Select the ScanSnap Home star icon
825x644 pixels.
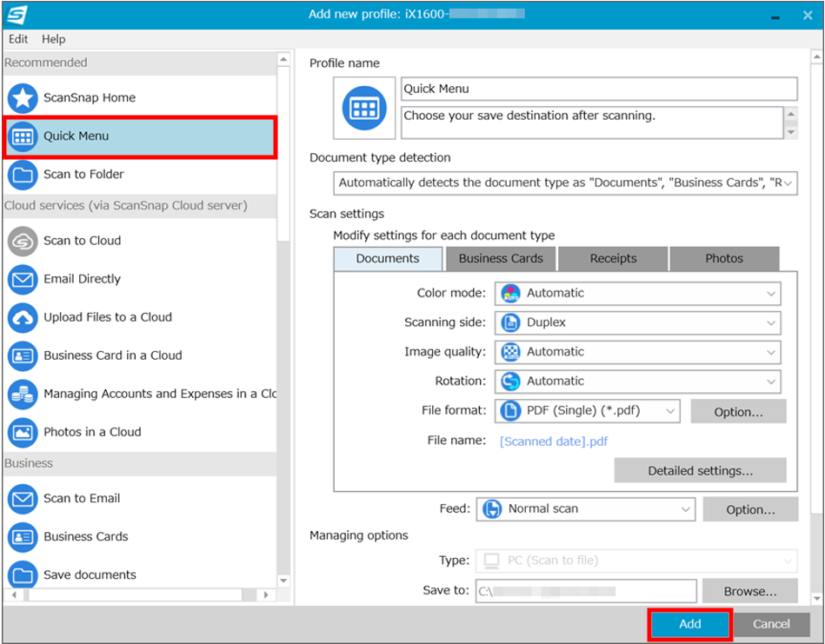click(23, 98)
